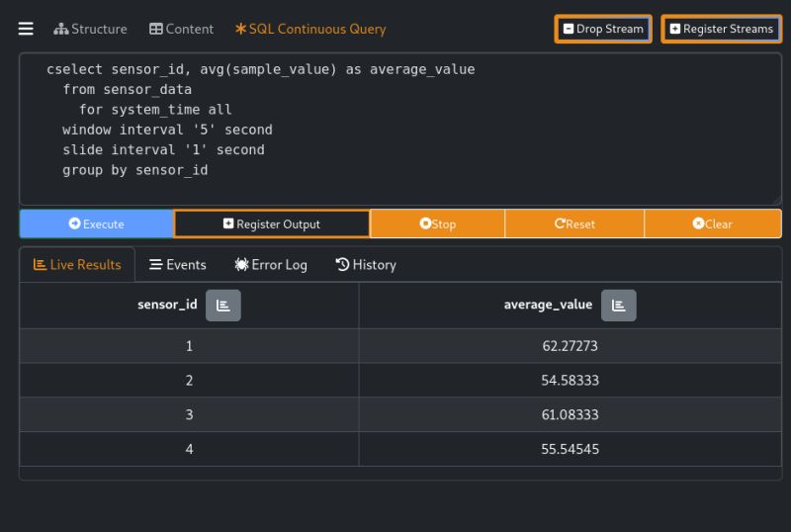
Task: Switch to the Content tab
Action: (181, 29)
